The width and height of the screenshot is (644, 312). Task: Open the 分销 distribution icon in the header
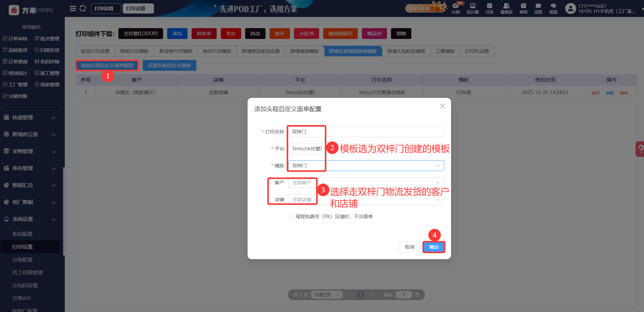coord(455,9)
